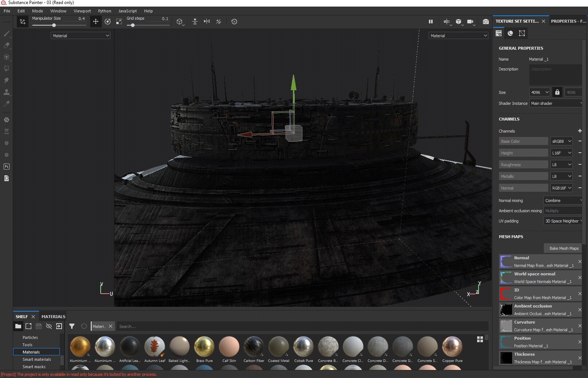This screenshot has height=378, width=588.
Task: Pause rendering with the pause icon
Action: click(x=430, y=22)
